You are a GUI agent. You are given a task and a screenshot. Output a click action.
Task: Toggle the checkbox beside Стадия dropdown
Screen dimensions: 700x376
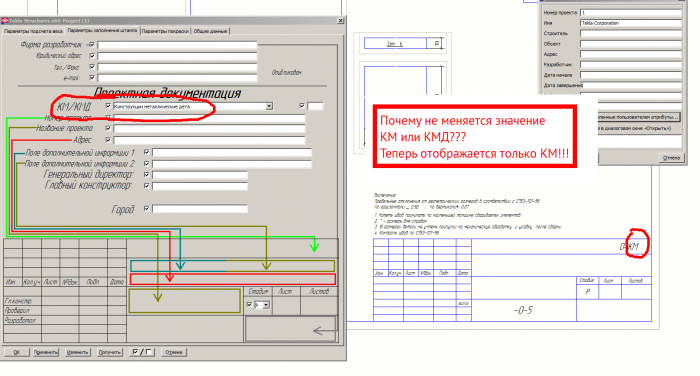249,305
